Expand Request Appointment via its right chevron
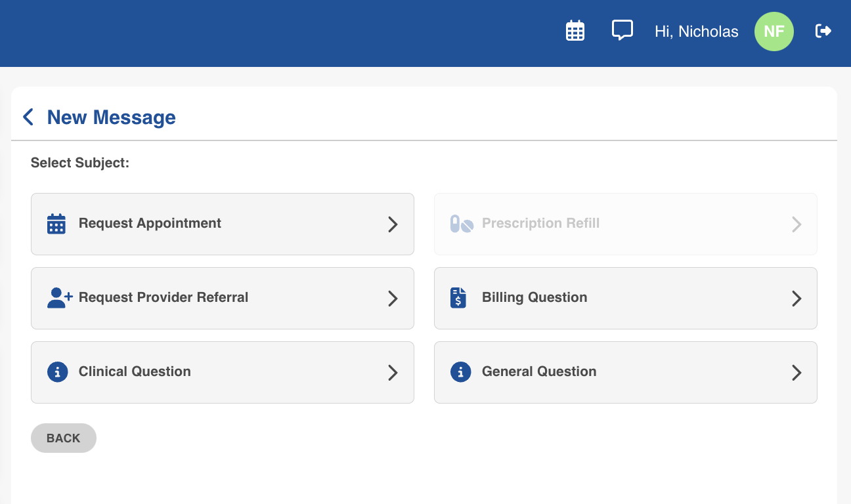This screenshot has height=504, width=851. pyautogui.click(x=393, y=224)
